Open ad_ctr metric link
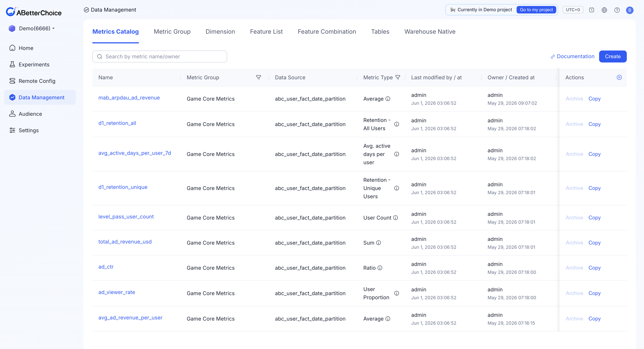This screenshot has width=644, height=349. point(106,267)
